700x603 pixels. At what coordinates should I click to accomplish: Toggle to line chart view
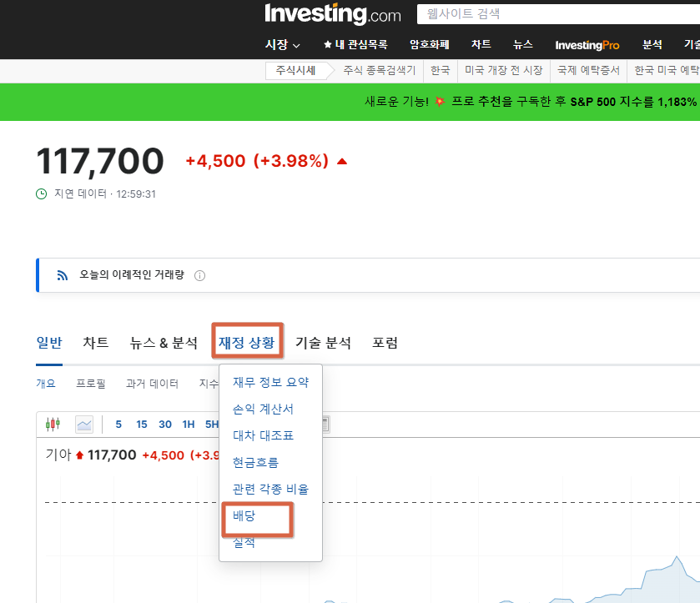coord(83,424)
